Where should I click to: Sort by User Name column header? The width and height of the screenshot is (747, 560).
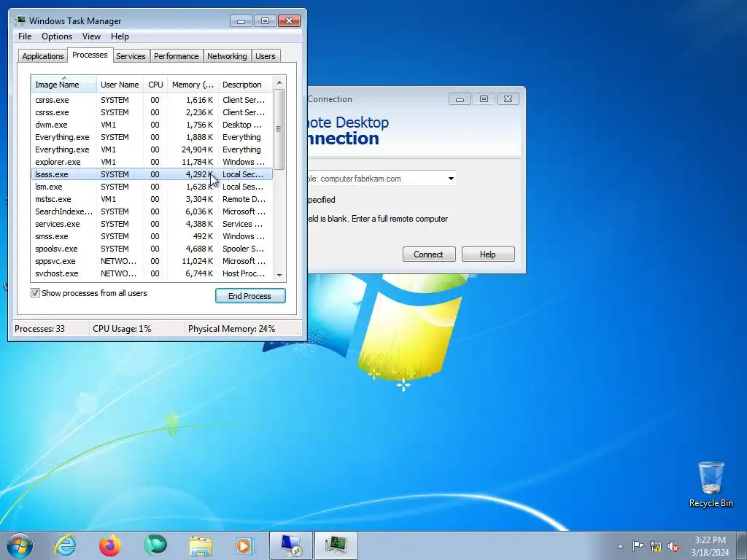pos(120,85)
